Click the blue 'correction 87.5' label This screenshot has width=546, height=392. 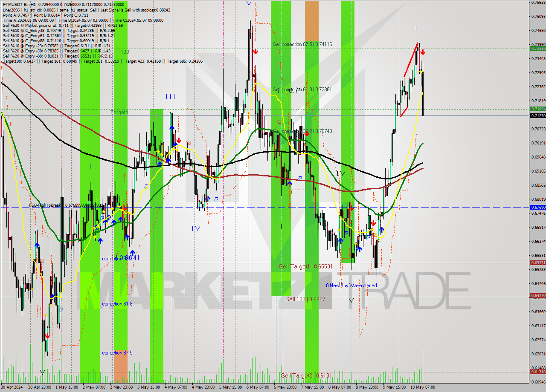[x=117, y=353]
